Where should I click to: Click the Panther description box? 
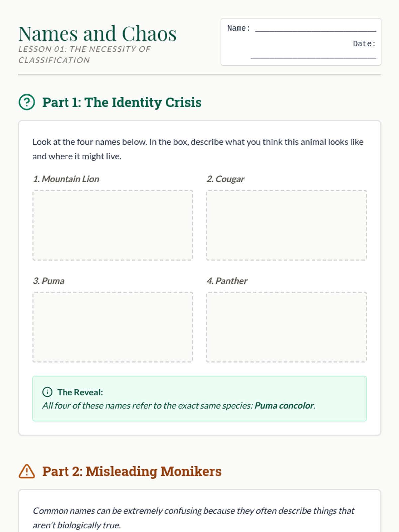286,327
